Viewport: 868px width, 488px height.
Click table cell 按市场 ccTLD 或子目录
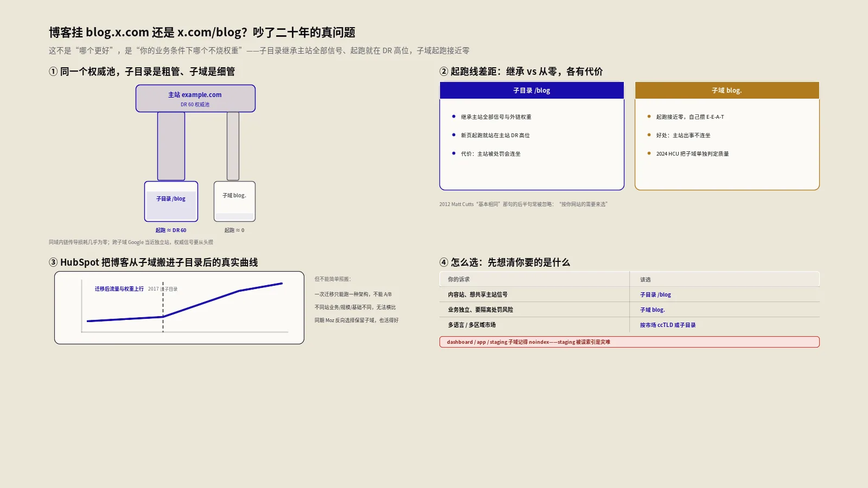pyautogui.click(x=668, y=325)
